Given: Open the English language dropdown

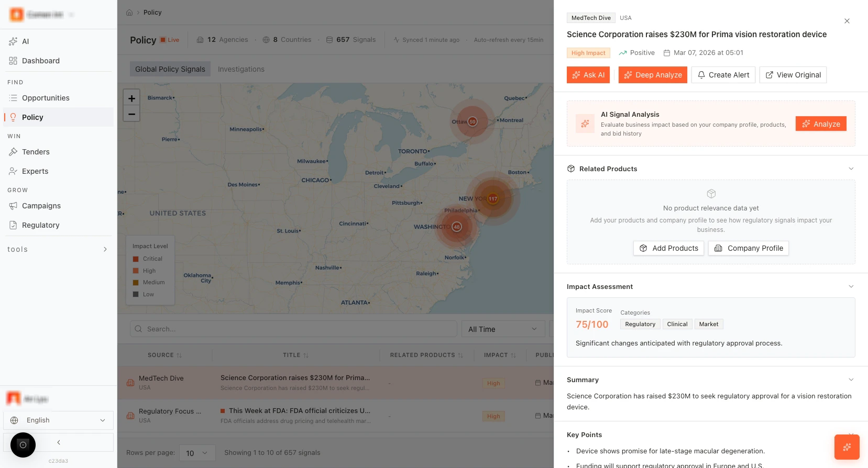Looking at the screenshot, I should [x=58, y=420].
